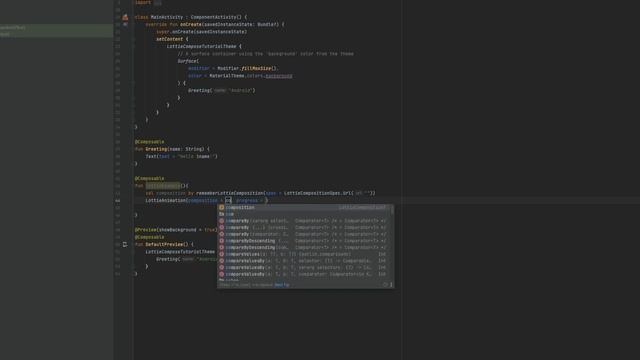Click the '@Preview(showBackground = true)' annotation

coord(176,230)
